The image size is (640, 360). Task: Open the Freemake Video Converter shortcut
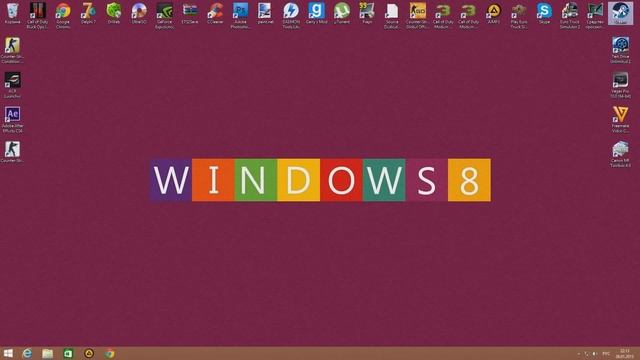(620, 120)
